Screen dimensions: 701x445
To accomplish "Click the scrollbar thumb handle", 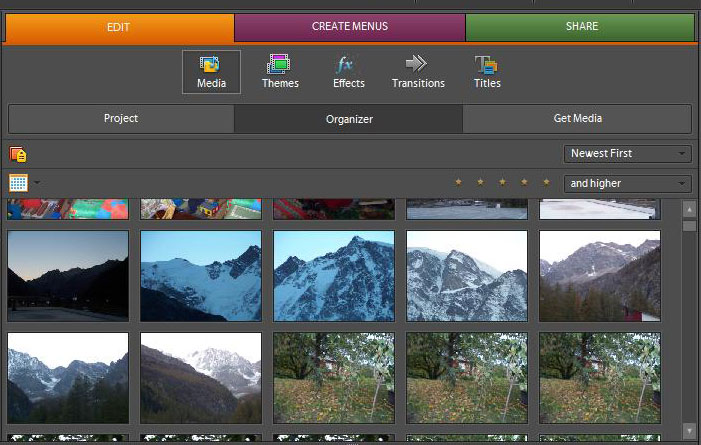I will (x=689, y=226).
